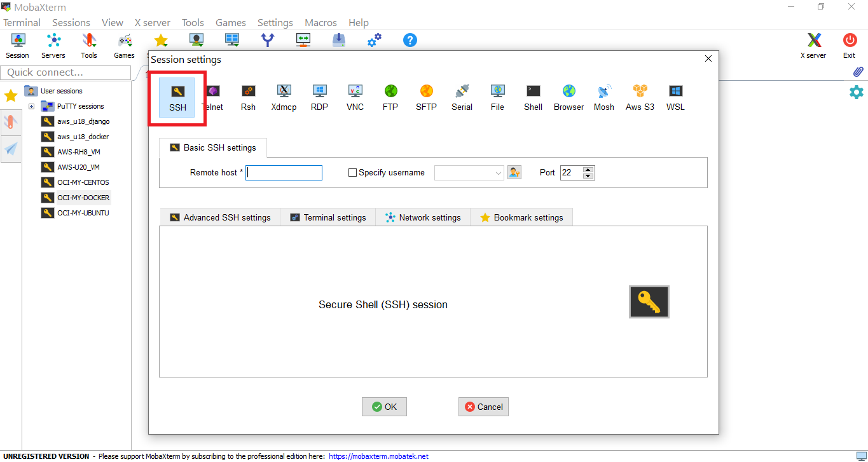Pick the Serial session type
This screenshot has width=868, height=462.
tap(462, 97)
